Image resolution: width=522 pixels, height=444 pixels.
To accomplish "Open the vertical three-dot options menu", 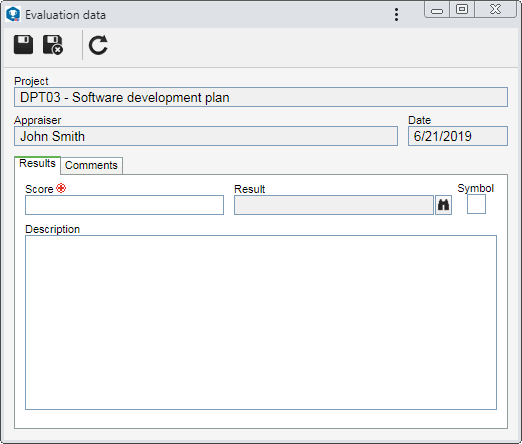I will tap(396, 15).
